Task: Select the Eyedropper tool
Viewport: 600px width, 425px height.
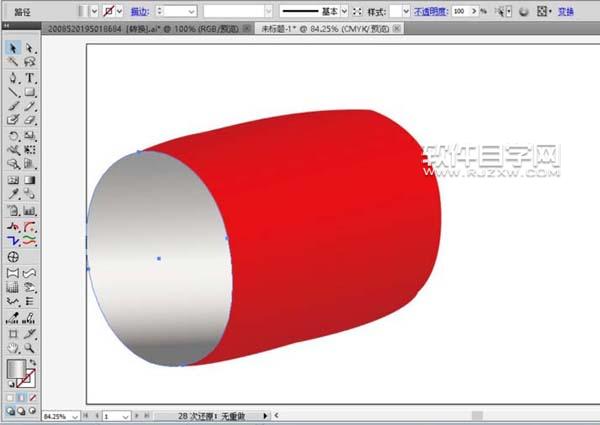Action: point(13,194)
